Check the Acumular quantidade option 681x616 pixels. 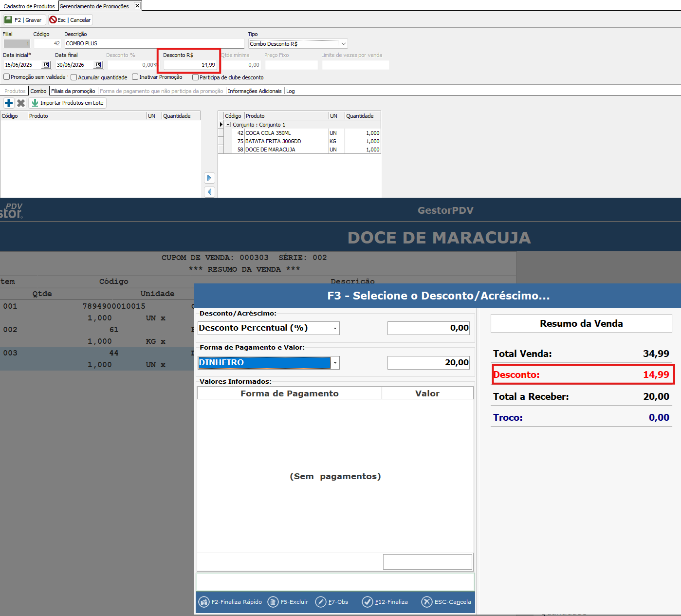point(74,77)
